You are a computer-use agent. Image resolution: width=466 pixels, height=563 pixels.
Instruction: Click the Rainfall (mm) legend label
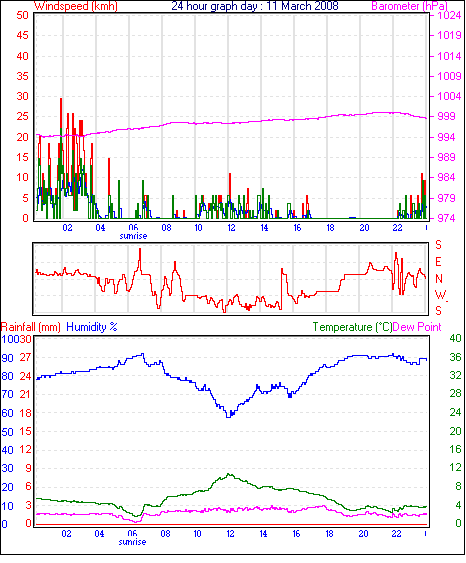tap(31, 327)
